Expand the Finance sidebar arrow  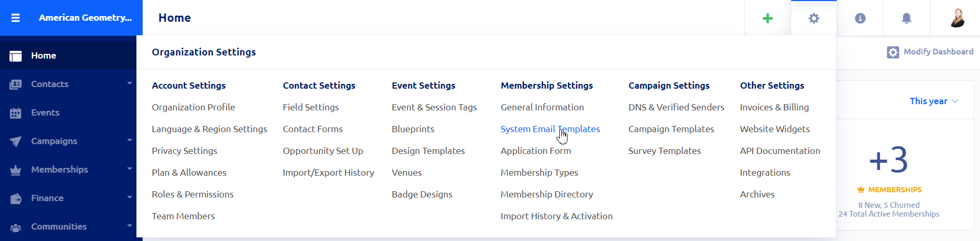point(129,197)
